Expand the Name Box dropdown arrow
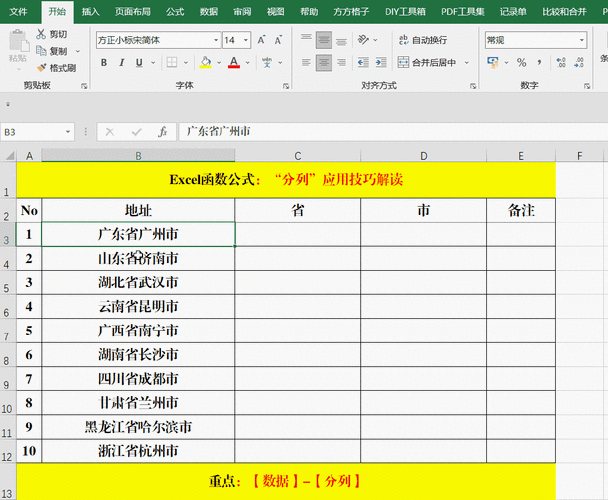 [x=68, y=132]
